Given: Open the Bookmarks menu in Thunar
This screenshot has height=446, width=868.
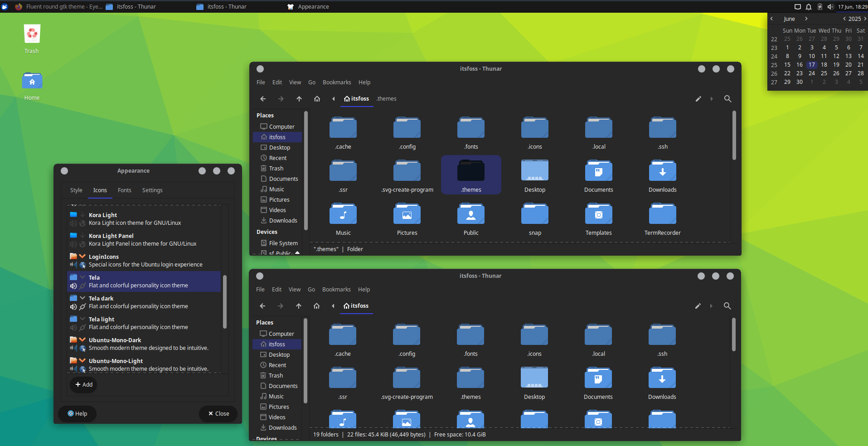Looking at the screenshot, I should (337, 82).
